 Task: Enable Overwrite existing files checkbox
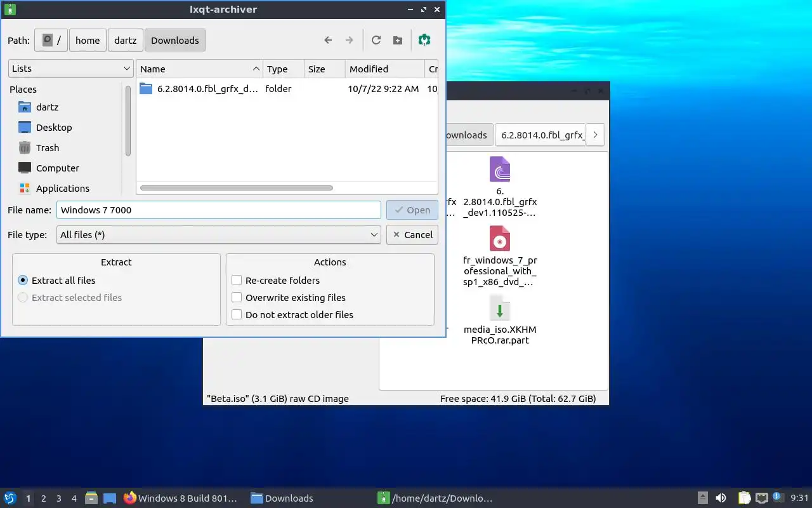pos(289,297)
